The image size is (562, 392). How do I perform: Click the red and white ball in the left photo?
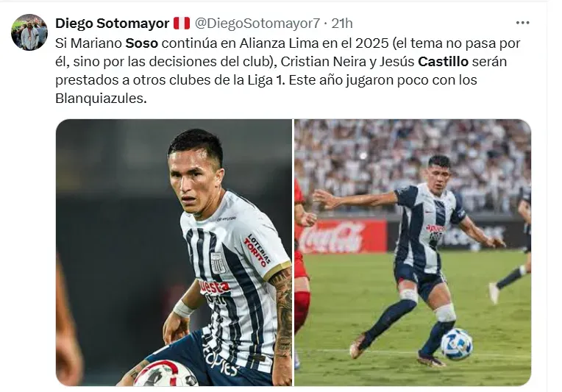(166, 374)
